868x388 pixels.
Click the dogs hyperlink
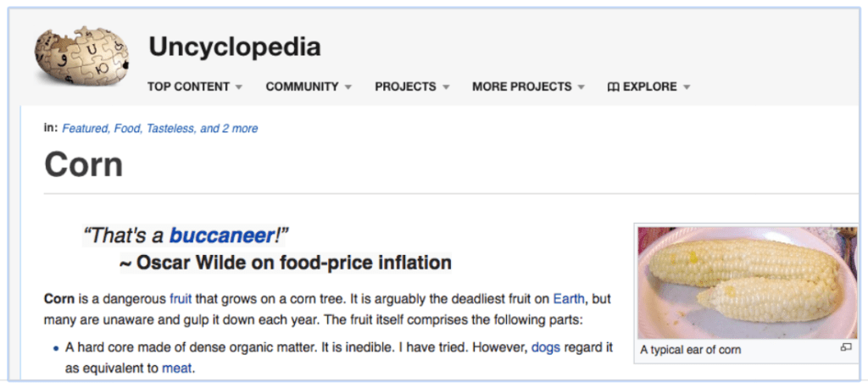pyautogui.click(x=547, y=347)
